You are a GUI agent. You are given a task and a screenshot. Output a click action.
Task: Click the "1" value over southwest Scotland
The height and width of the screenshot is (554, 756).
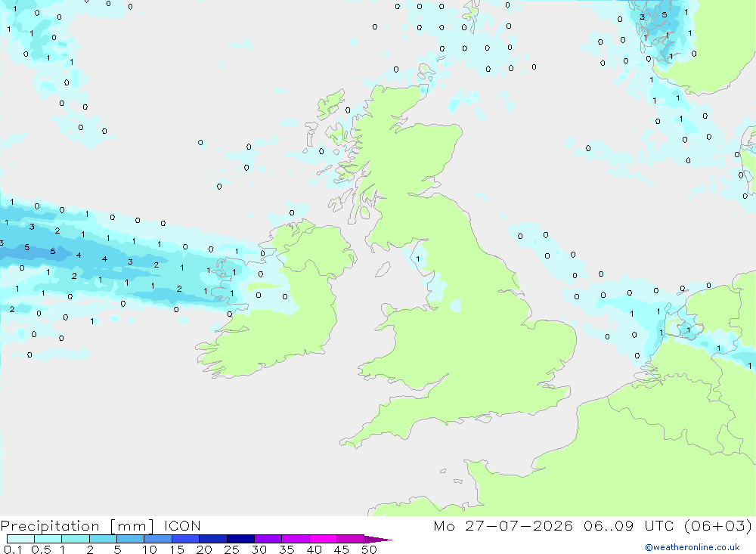tap(418, 259)
